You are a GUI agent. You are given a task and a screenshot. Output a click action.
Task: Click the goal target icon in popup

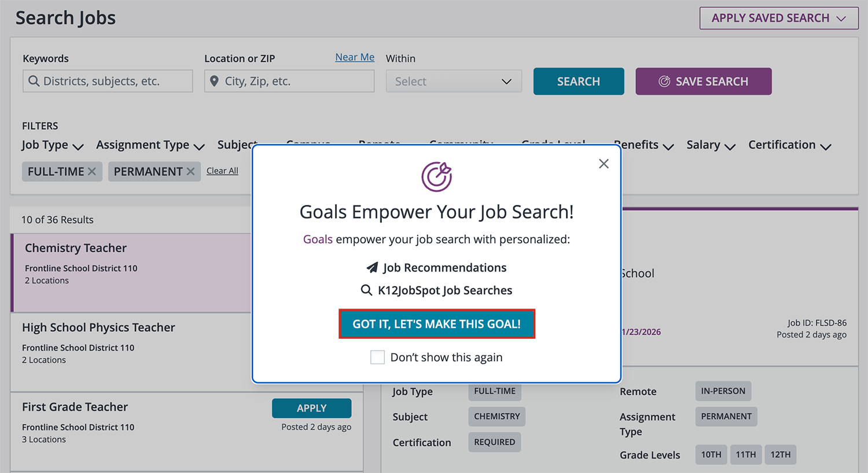click(436, 177)
